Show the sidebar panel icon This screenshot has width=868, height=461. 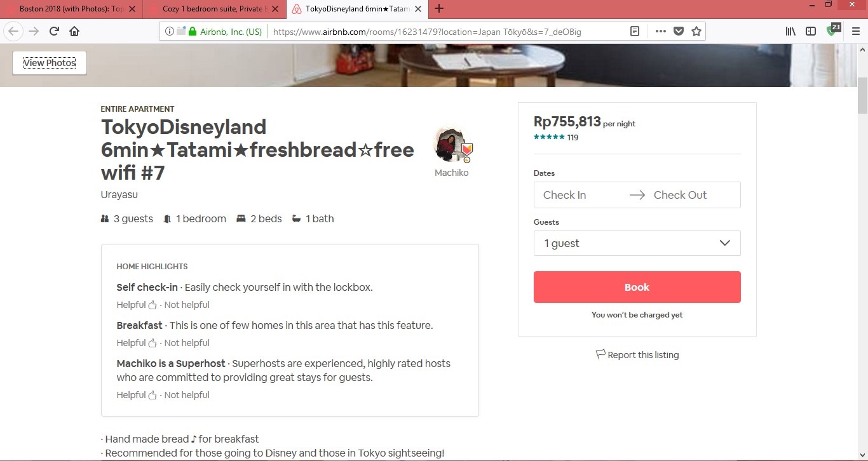811,31
